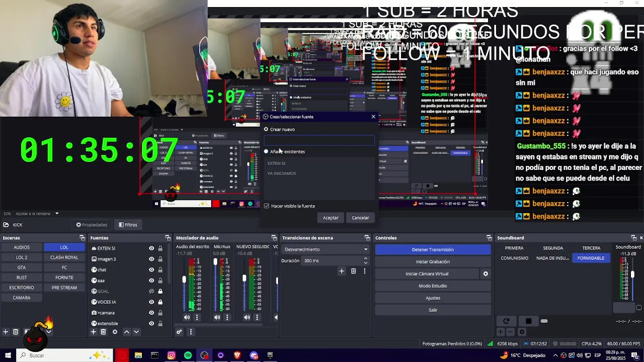The image size is (644, 362).
Task: Switch to the CLASH ROYAL scene
Action: coord(64,257)
